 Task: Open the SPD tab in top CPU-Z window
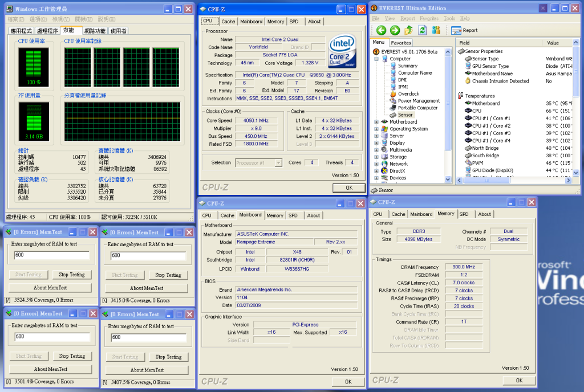coord(294,22)
